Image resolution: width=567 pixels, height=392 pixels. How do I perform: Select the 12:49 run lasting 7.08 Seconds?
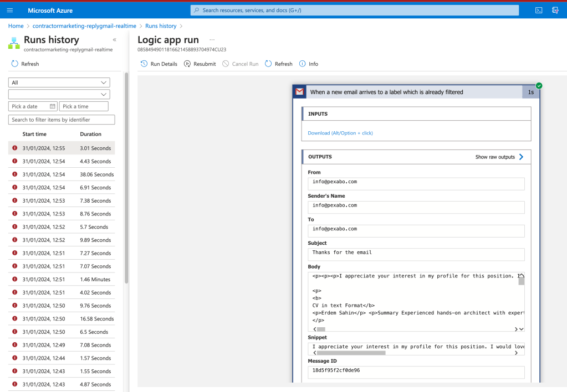click(x=62, y=345)
